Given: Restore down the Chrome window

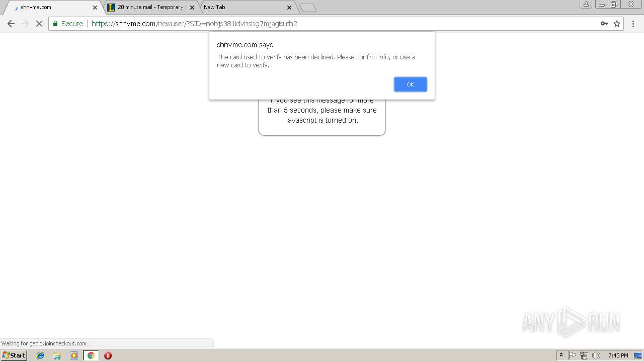Looking at the screenshot, I should [x=614, y=5].
